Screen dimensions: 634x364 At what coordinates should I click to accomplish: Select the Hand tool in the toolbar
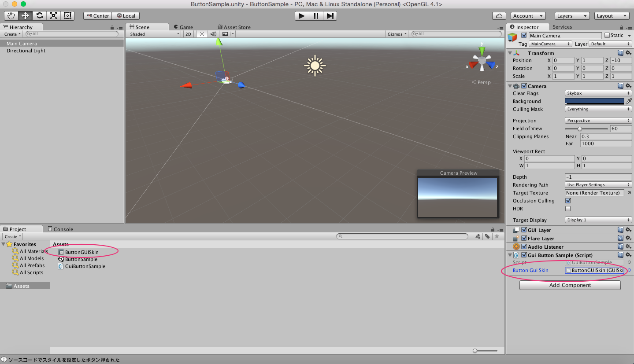pos(11,15)
